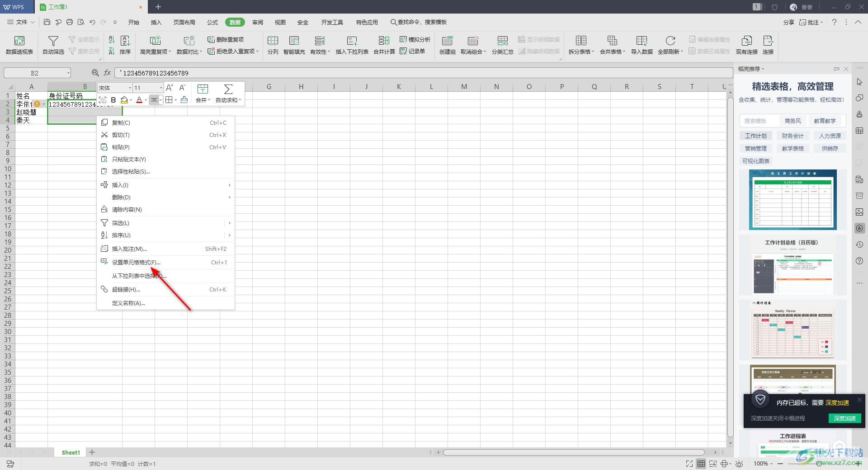Screen dimensions: 868x470
Task: Click the Sheet1 sheet tab
Action: click(71, 452)
